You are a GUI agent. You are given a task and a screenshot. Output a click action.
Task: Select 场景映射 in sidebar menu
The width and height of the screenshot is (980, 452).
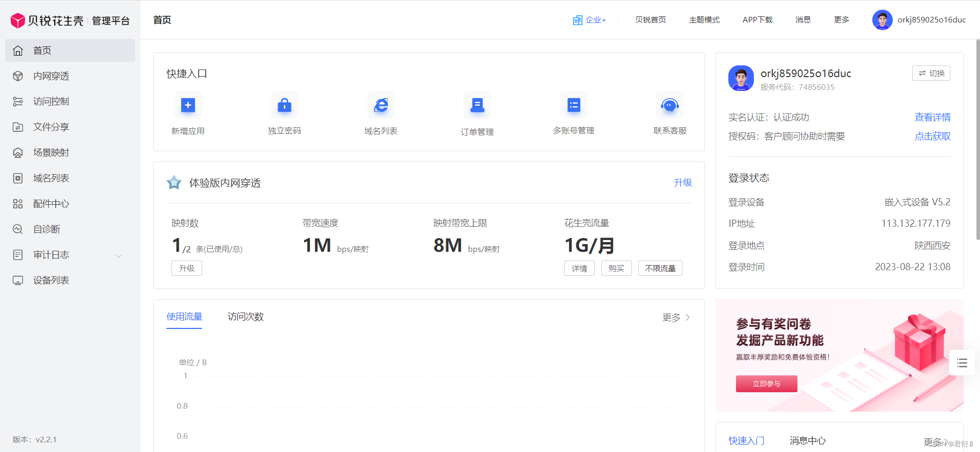click(x=70, y=153)
